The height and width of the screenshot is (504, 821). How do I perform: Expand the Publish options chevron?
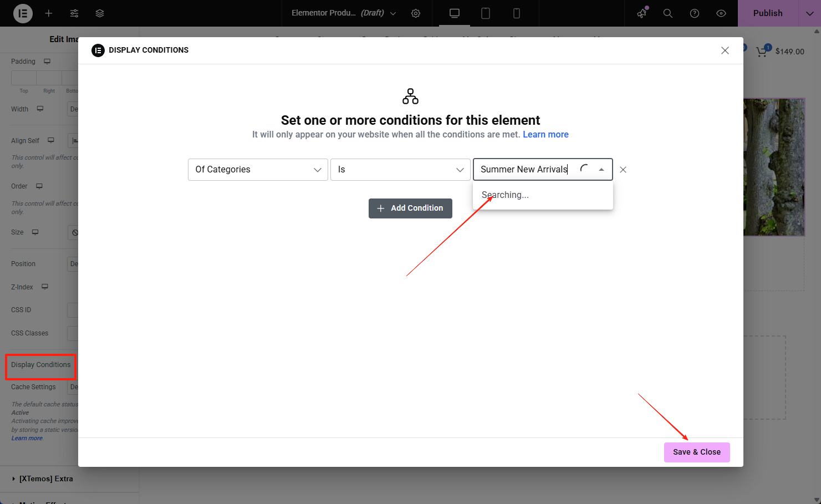tap(809, 13)
